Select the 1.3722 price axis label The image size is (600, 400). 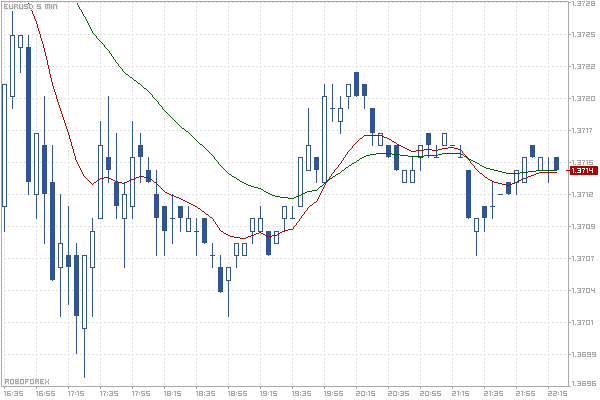(x=584, y=67)
